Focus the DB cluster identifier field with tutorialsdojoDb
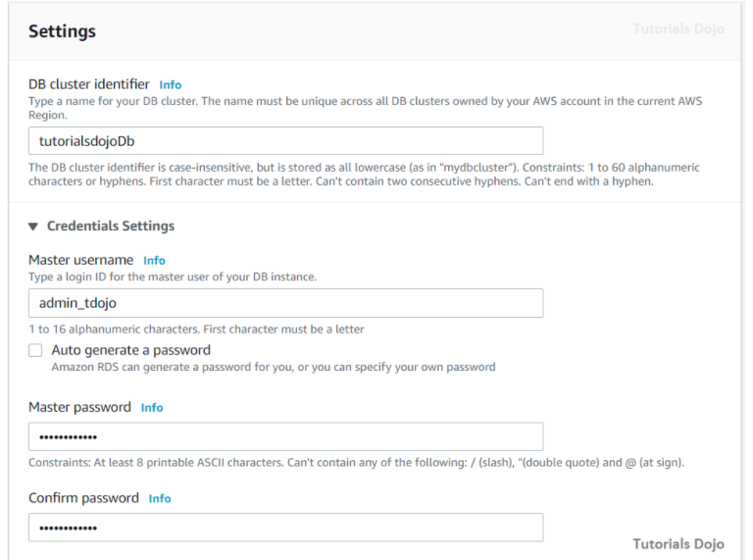 tap(285, 141)
